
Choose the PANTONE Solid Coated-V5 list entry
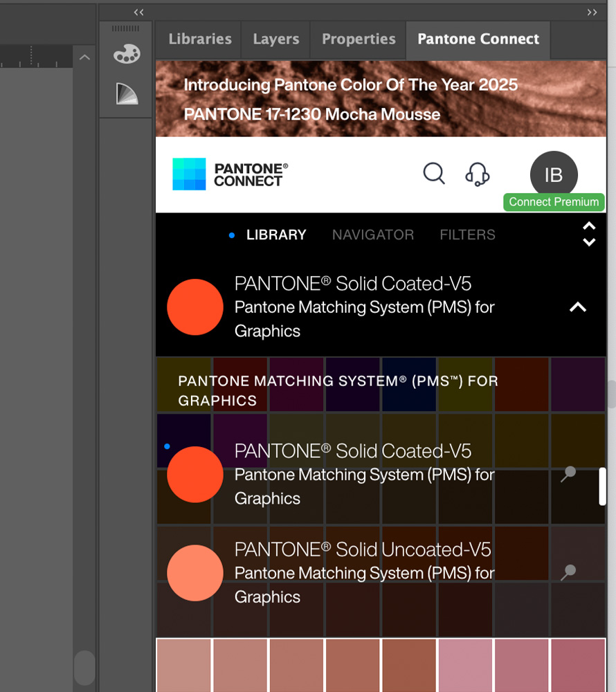tap(381, 475)
